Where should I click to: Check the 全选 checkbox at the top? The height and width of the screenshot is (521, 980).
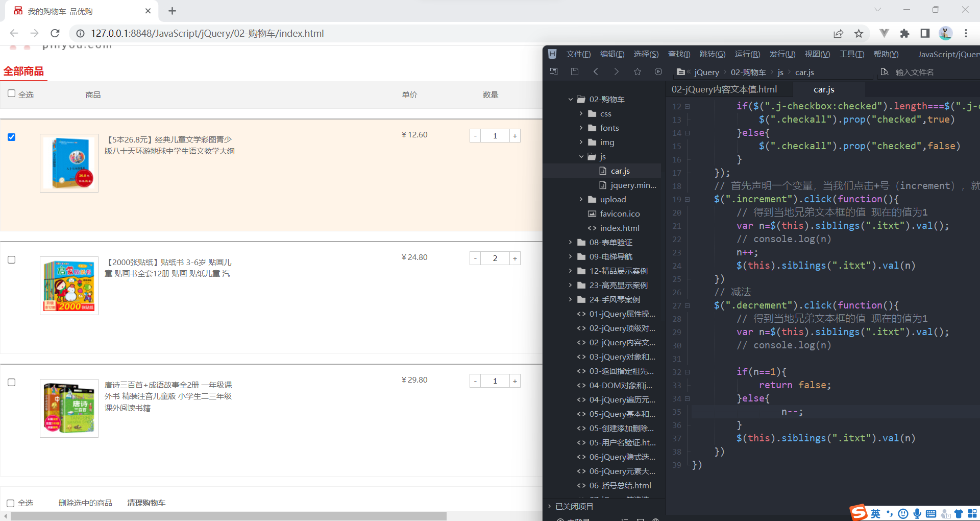(11, 94)
